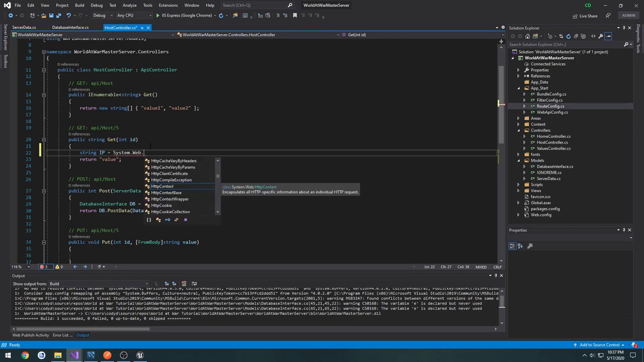Image resolution: width=644 pixels, height=362 pixels.
Task: Click the browser Refresh toolbar icon
Action: [221, 16]
